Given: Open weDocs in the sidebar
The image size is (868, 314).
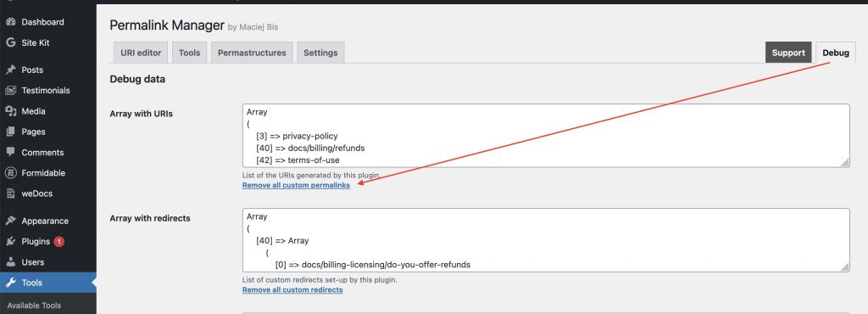Looking at the screenshot, I should coord(37,193).
